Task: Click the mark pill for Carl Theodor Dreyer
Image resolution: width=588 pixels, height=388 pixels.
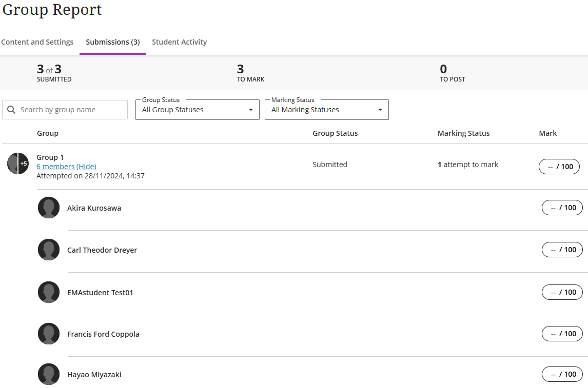Action: click(x=562, y=250)
